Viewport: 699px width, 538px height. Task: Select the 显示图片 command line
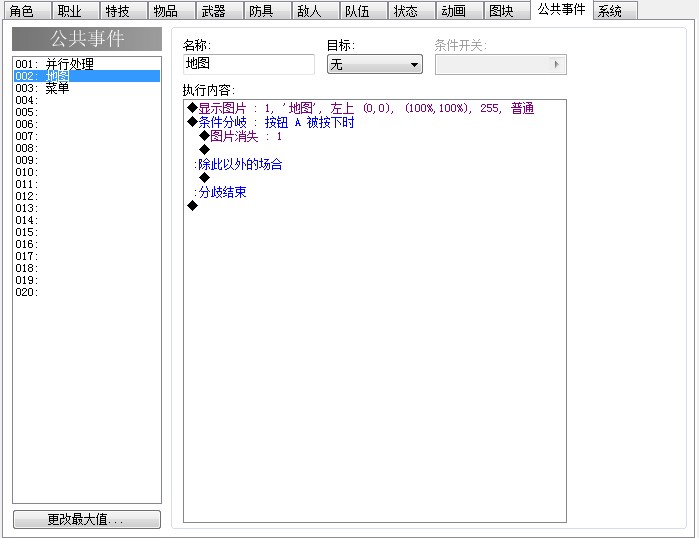(375, 108)
